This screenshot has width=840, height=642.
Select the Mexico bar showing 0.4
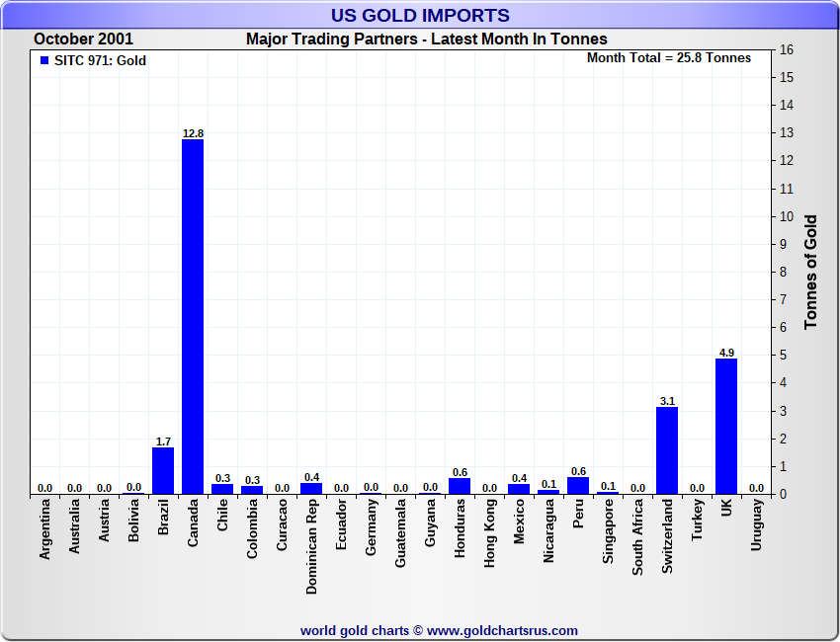pos(519,488)
